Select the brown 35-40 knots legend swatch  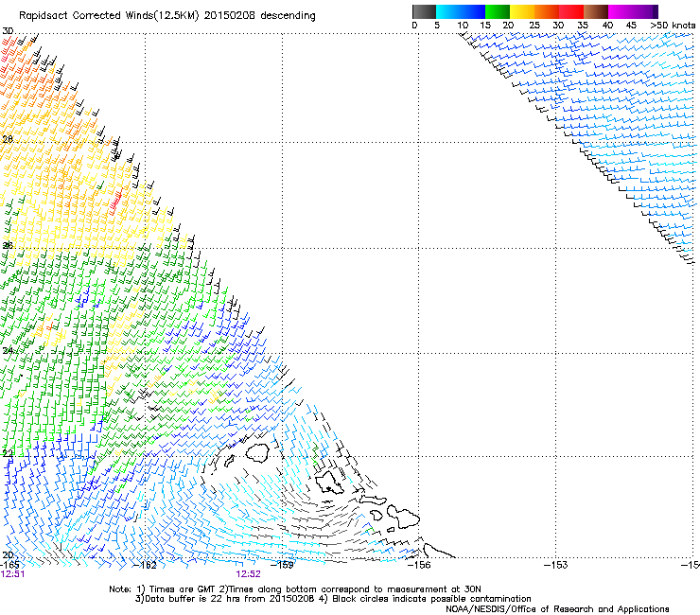596,11
